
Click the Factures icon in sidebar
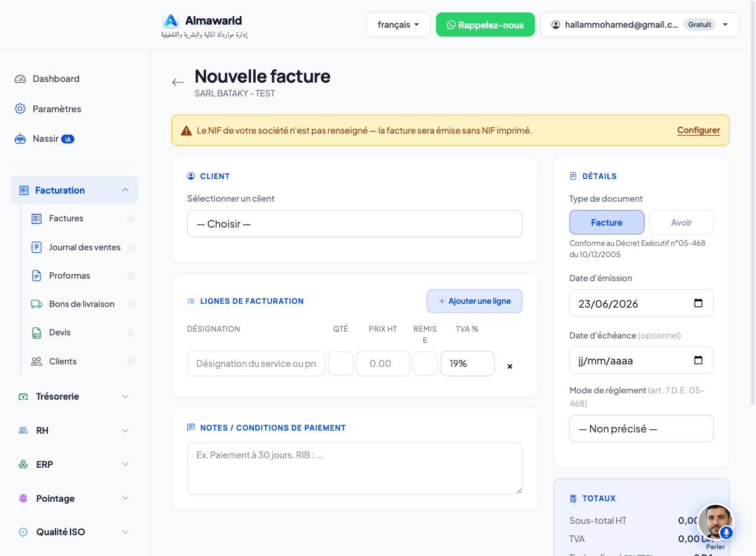(37, 218)
